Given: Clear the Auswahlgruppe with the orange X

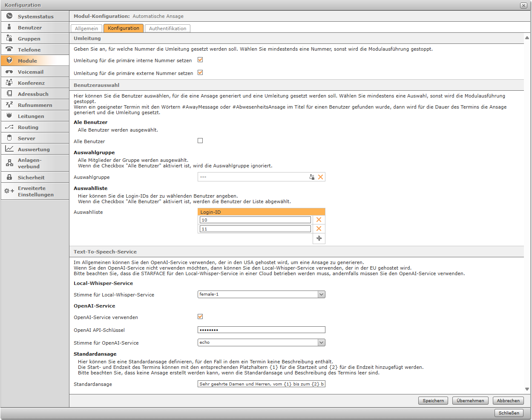Looking at the screenshot, I should [x=320, y=177].
